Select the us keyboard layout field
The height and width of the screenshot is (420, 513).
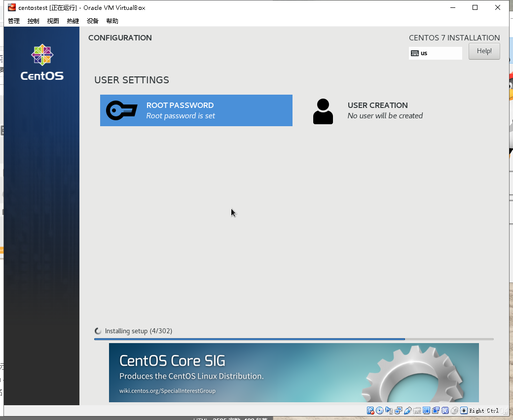pyautogui.click(x=436, y=53)
